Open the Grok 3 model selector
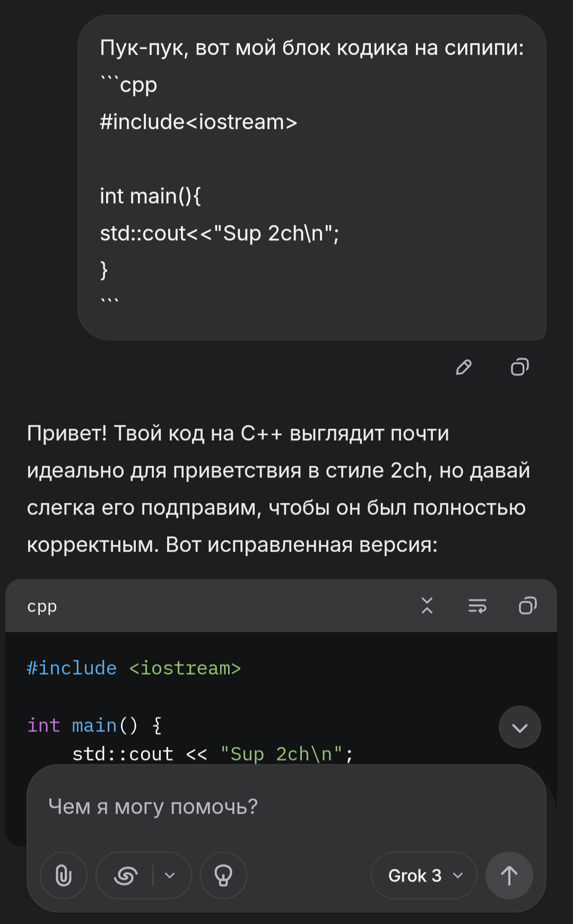573x924 pixels. coord(424,875)
